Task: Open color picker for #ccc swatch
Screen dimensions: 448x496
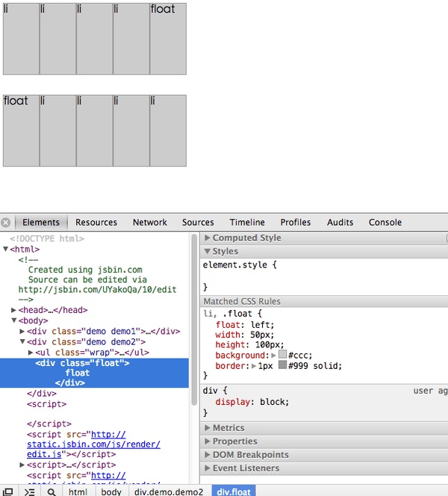Action: click(283, 354)
